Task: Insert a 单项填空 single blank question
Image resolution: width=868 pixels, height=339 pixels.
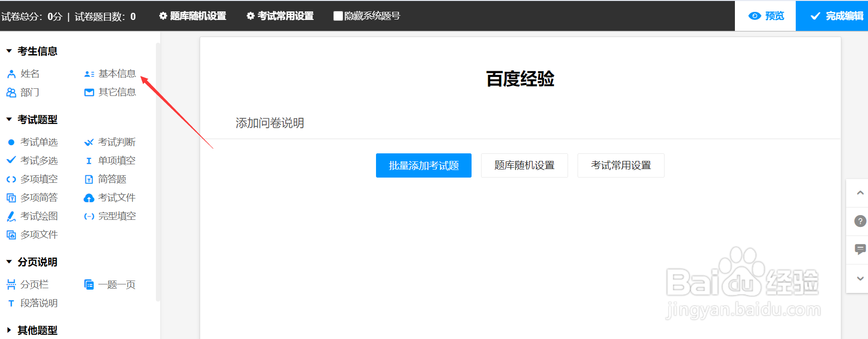Action: click(110, 160)
